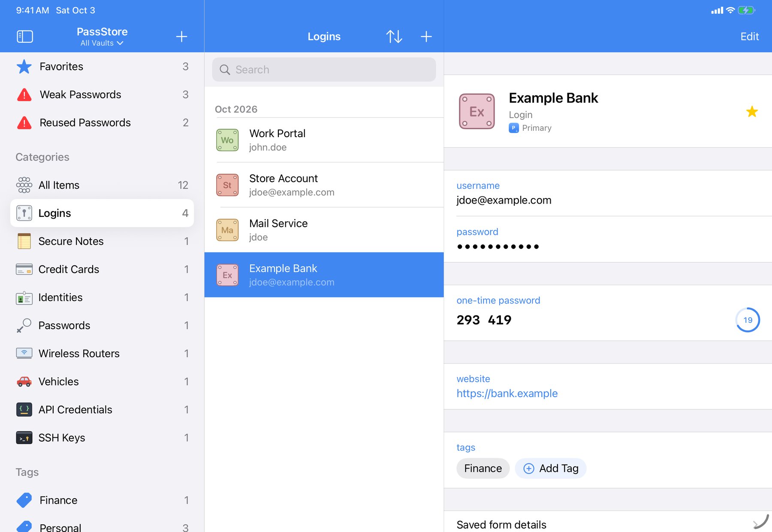Screen dimensions: 772x532
Task: Open Passwords category
Action: 102,325
